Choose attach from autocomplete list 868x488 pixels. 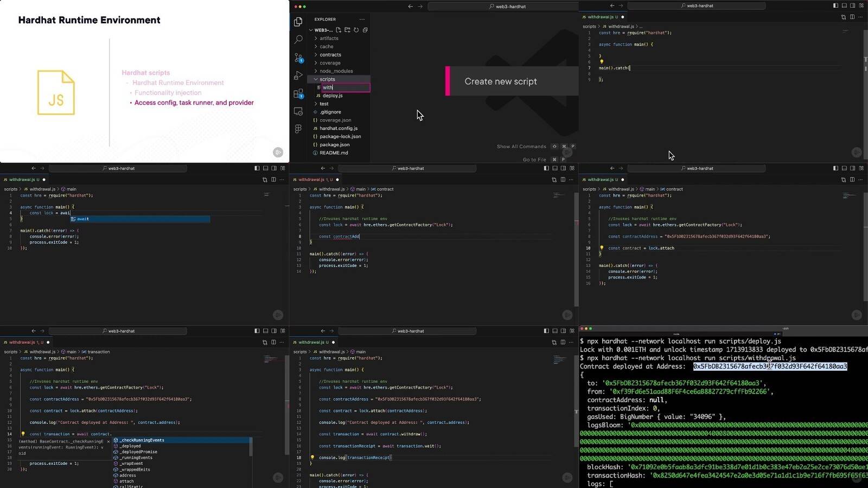click(126, 481)
